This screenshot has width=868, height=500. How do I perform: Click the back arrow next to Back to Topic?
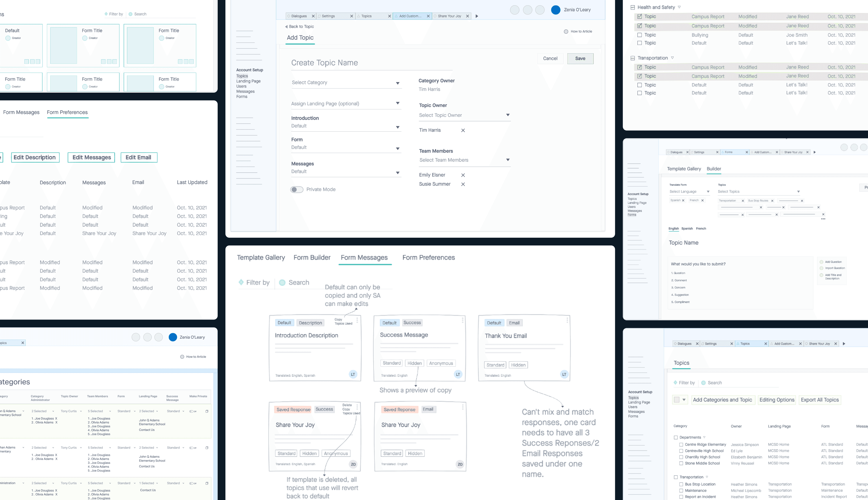(x=286, y=26)
